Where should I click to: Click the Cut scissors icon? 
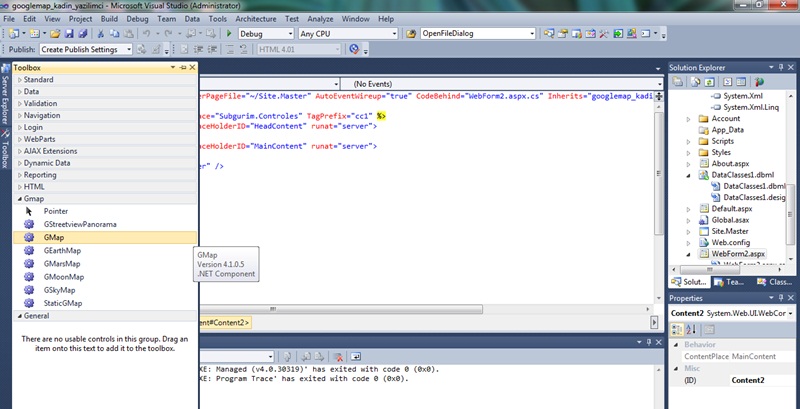(x=101, y=34)
